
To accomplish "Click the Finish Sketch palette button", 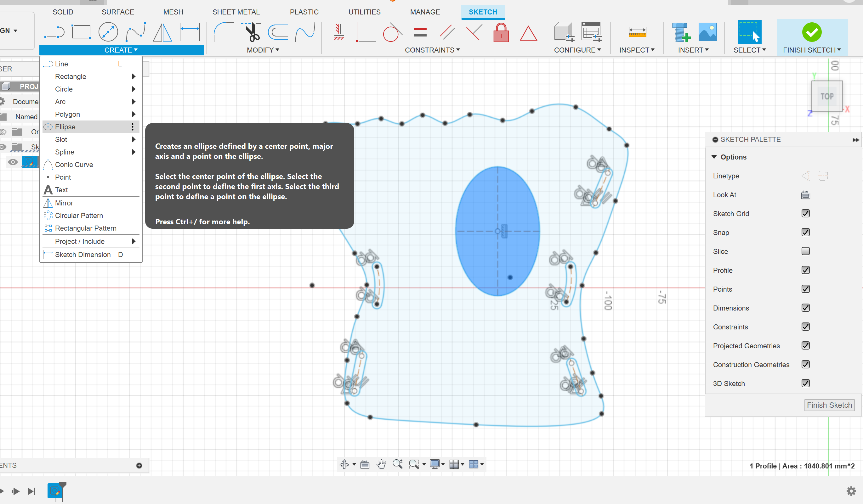I will click(829, 404).
